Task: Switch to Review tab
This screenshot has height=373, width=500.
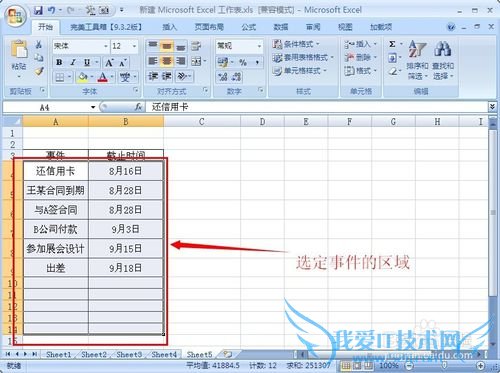Action: (x=313, y=27)
